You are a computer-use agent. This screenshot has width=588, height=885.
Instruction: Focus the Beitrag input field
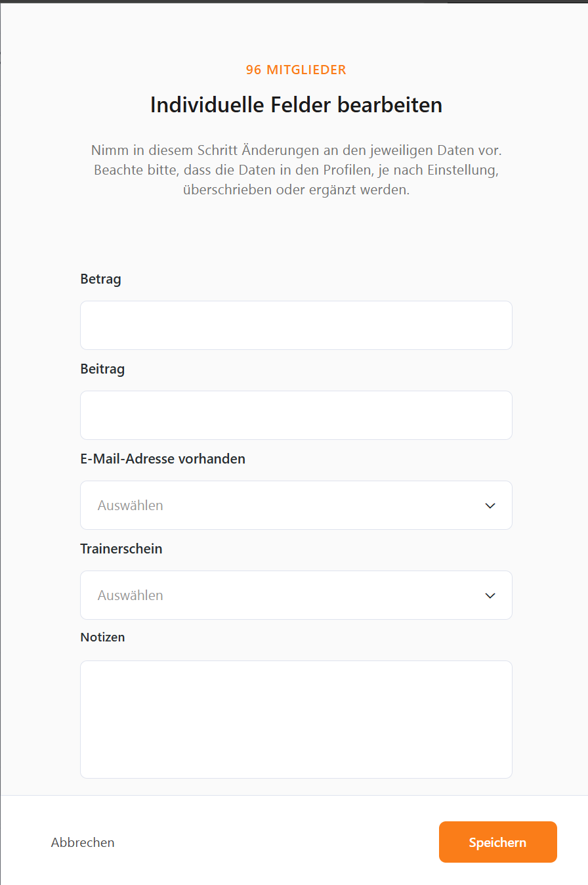[296, 415]
